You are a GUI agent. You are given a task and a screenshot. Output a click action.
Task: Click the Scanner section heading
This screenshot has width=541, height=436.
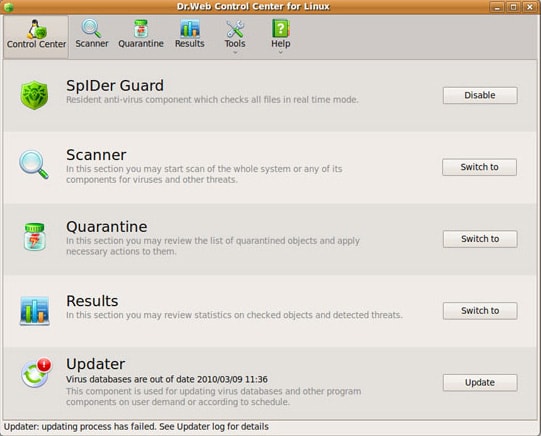(96, 155)
